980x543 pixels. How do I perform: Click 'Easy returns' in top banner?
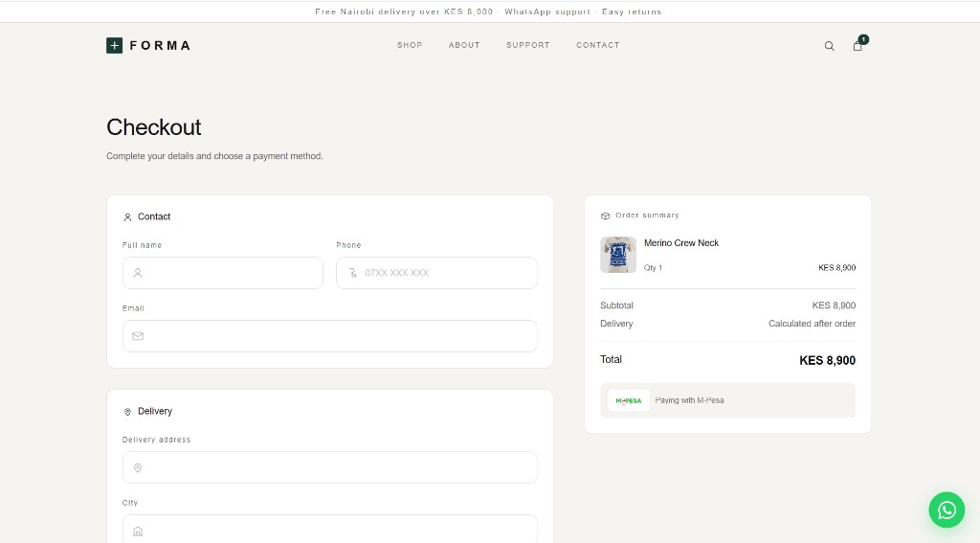[x=632, y=11]
